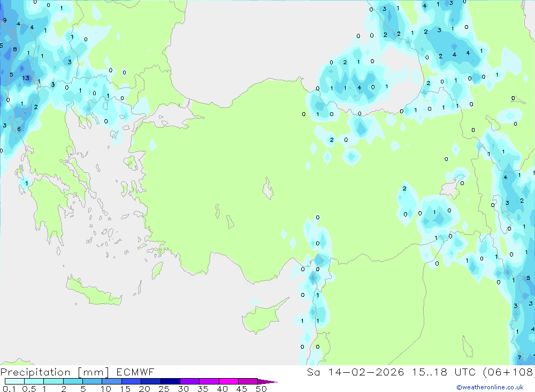535x392 pixels.
Task: Click the precipitation value 9 near top-left corner
Action: tap(5, 20)
